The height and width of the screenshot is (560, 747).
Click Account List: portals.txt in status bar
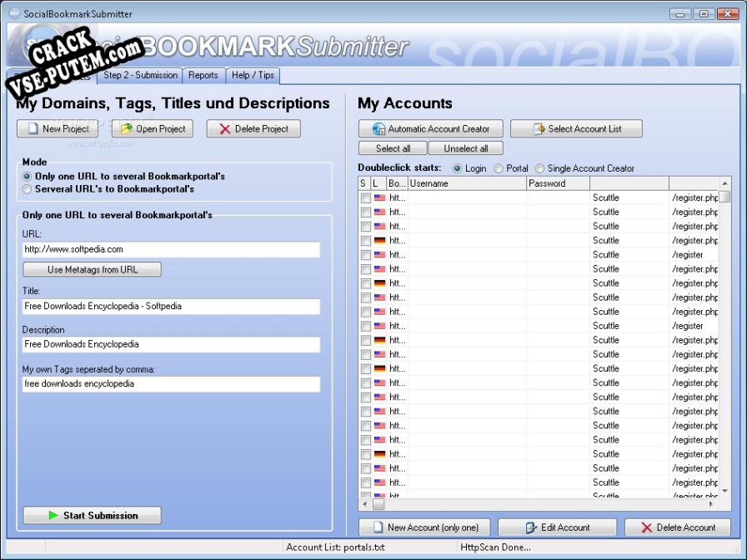[335, 547]
